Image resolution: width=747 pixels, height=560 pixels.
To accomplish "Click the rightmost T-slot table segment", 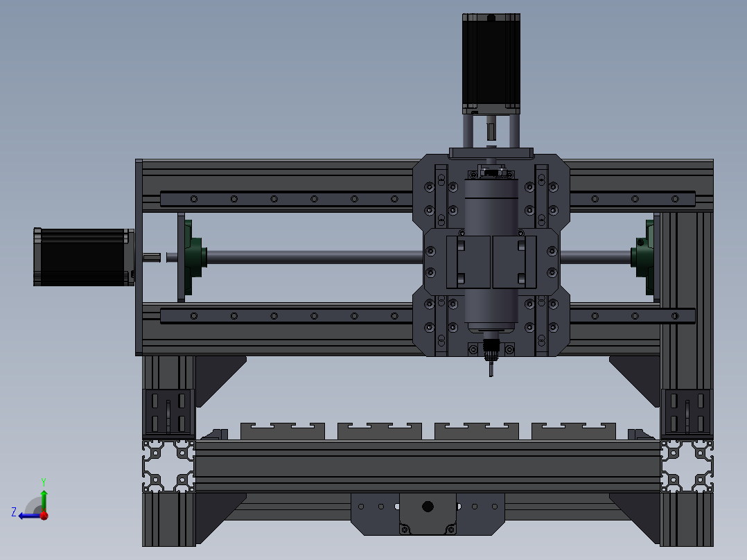I will coord(573,431).
